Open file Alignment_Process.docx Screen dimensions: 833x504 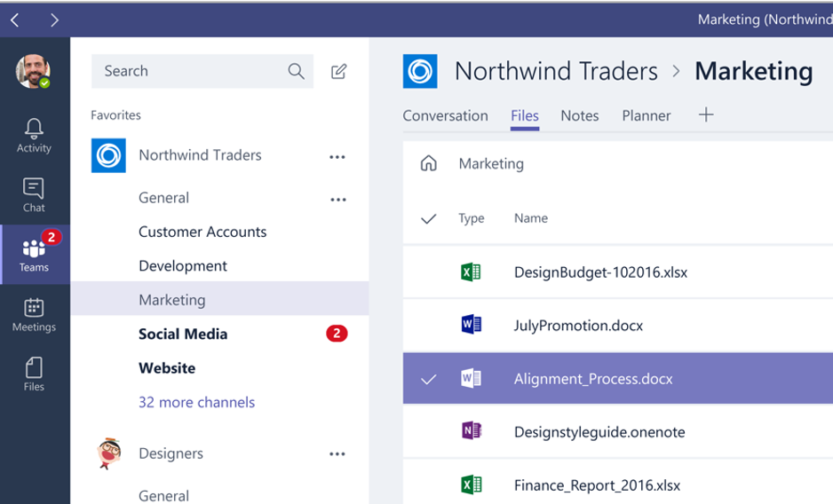[593, 379]
